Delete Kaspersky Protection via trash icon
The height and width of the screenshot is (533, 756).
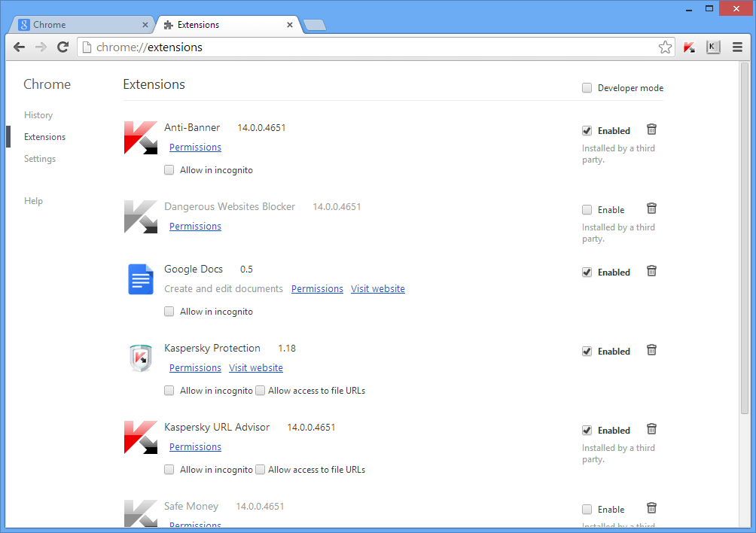(651, 350)
